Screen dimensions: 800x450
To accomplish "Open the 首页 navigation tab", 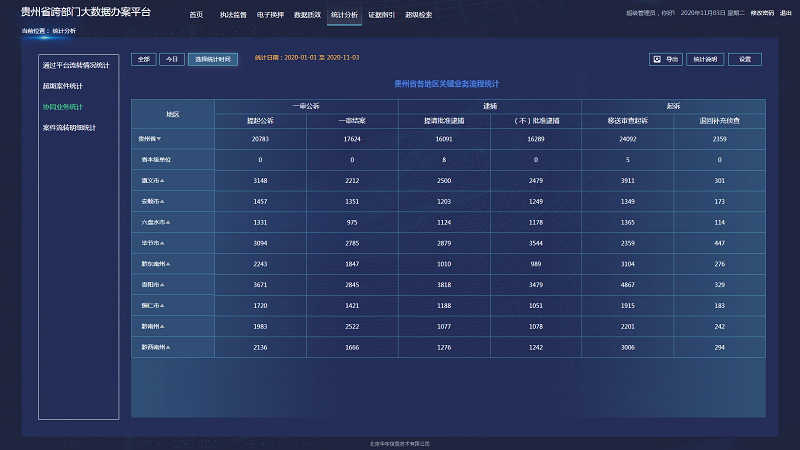I will pyautogui.click(x=196, y=15).
